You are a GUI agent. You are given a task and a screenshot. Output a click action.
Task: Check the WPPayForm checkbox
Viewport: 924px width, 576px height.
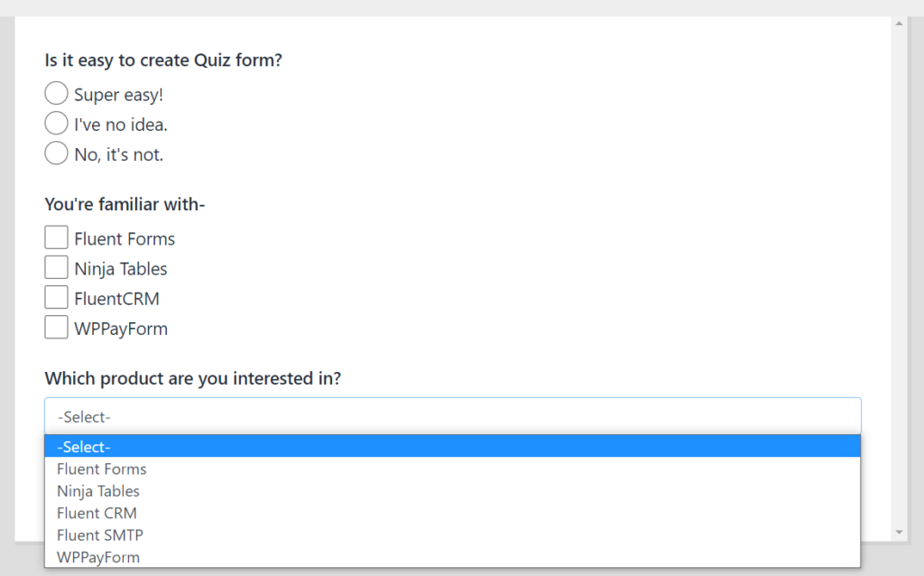[56, 327]
